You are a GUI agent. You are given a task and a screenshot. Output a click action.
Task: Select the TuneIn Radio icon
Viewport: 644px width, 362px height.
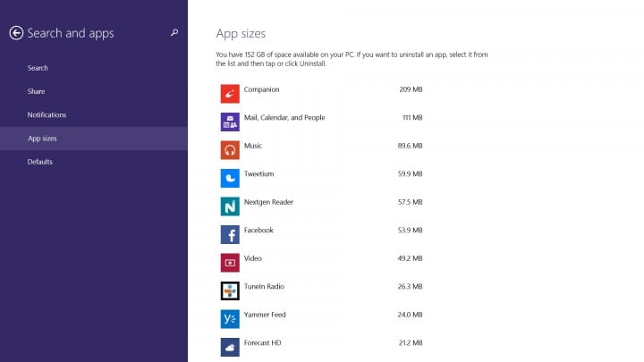[230, 291]
